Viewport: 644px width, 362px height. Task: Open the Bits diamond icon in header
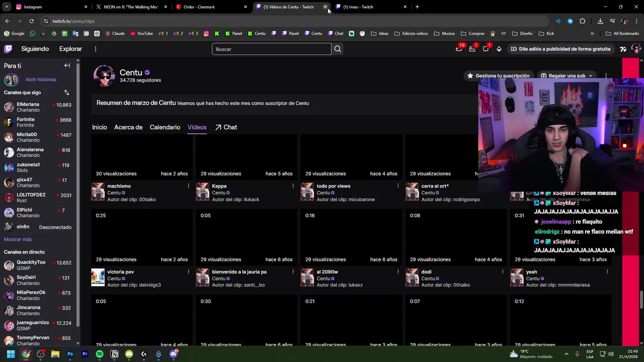499,49
